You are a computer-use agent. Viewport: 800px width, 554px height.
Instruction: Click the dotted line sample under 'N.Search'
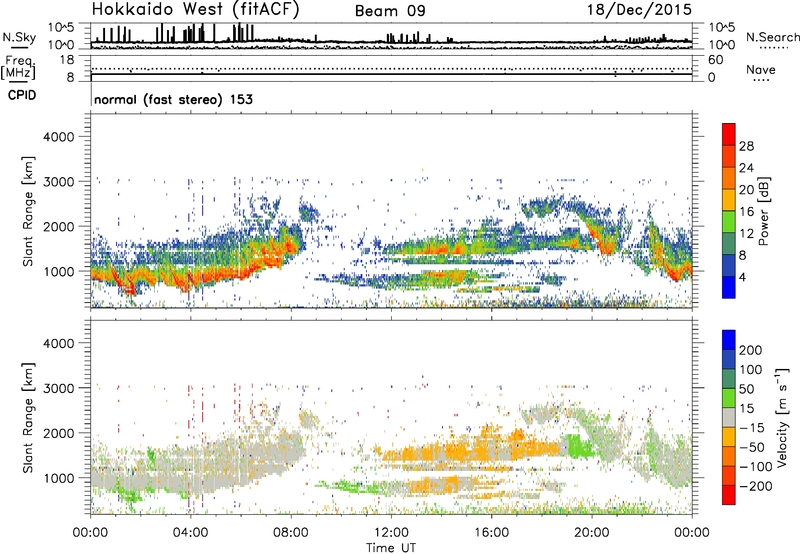point(773,47)
